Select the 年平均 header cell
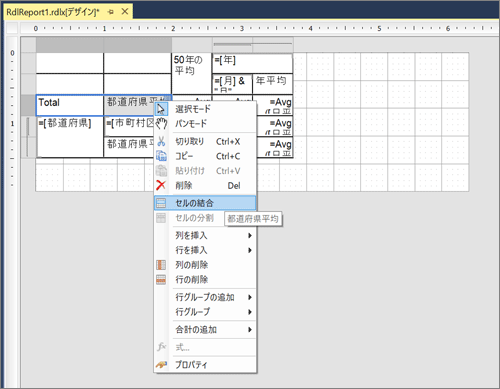 [273, 84]
